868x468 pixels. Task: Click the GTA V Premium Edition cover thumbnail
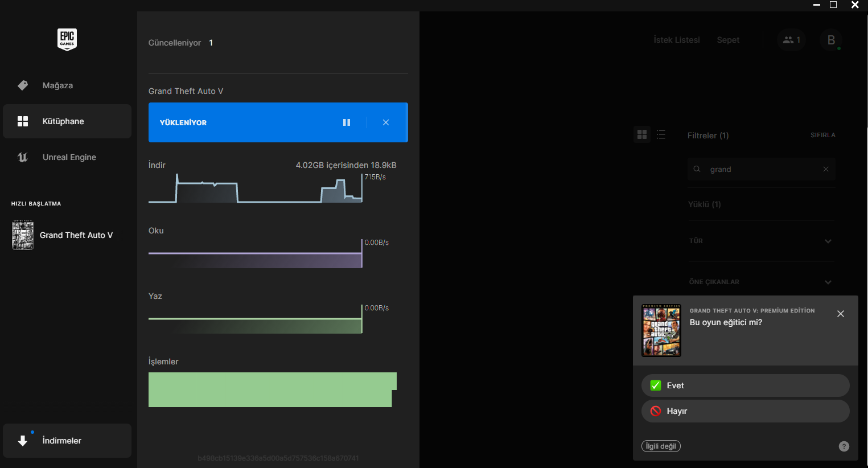click(661, 330)
